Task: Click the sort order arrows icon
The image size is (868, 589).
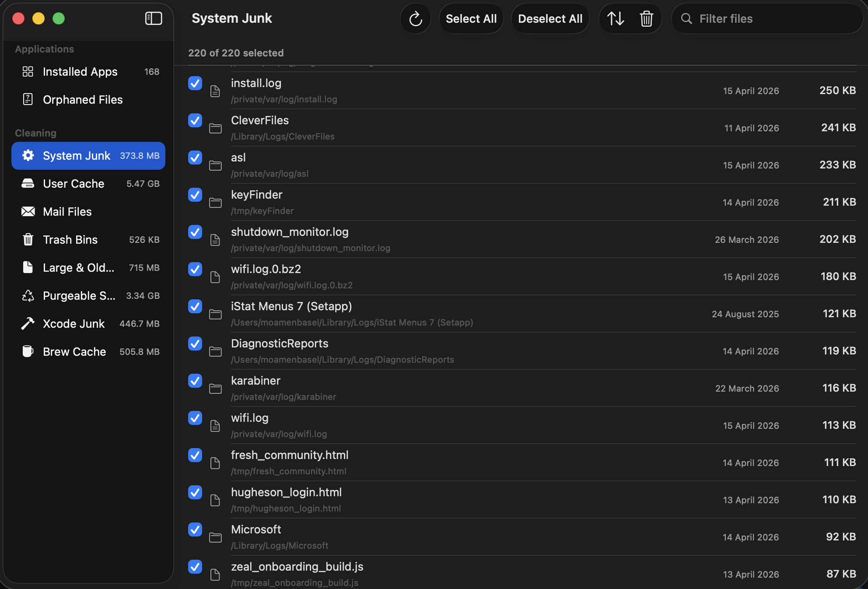Action: coord(616,19)
